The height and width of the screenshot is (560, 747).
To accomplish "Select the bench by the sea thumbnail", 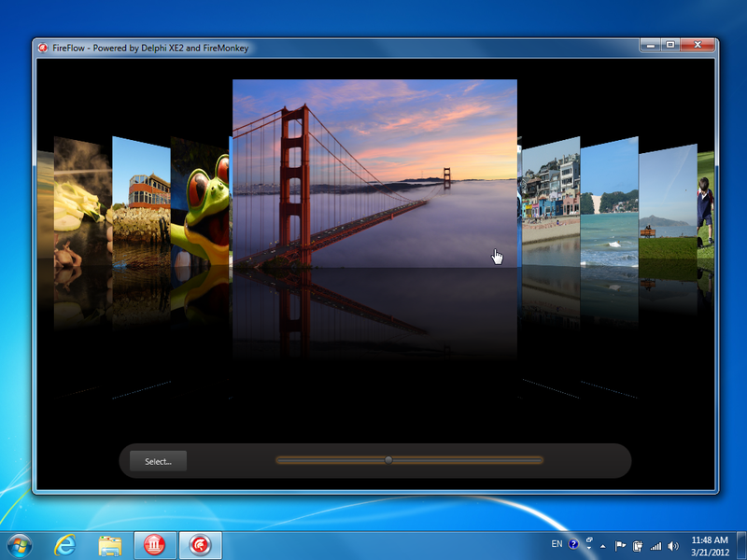I will tap(668, 203).
